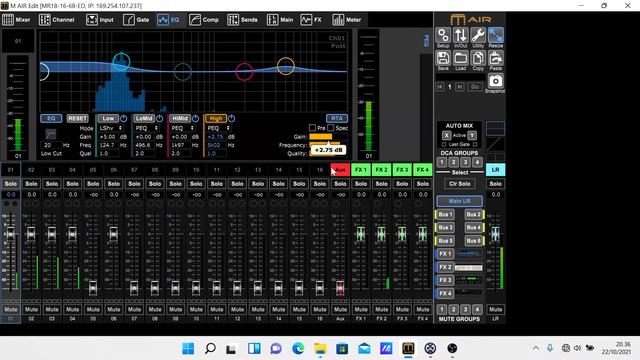Open the Meter tab

(347, 20)
